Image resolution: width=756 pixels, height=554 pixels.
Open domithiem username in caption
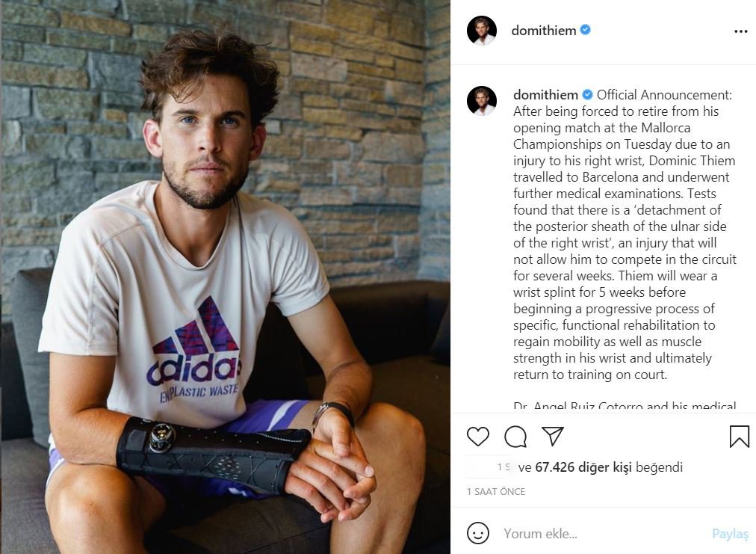point(545,95)
